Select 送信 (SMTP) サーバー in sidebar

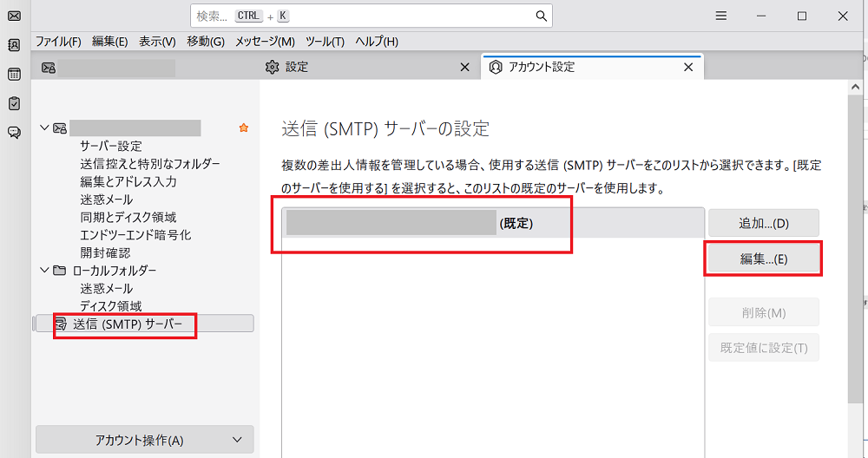(x=128, y=324)
